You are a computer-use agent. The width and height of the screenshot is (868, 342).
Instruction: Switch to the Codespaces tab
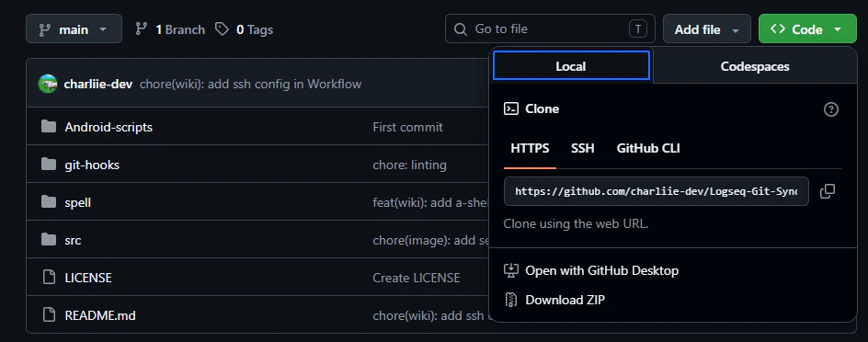pos(755,66)
